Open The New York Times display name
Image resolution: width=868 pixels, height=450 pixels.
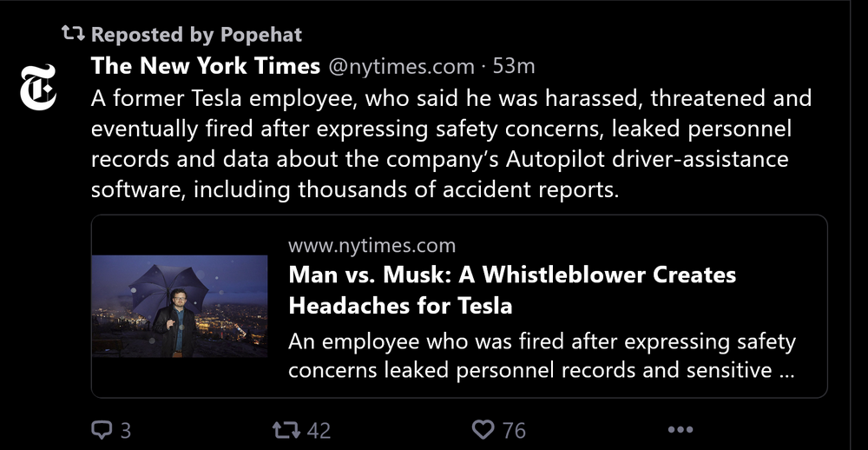[205, 66]
